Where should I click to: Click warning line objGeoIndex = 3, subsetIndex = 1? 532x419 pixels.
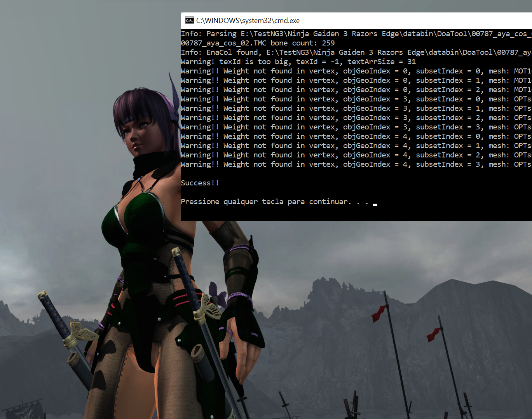pos(356,108)
